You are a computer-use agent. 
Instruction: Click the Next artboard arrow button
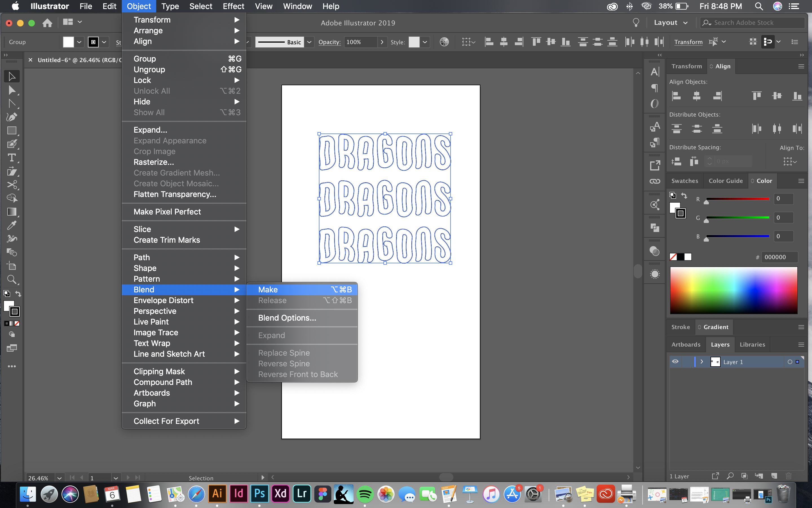pos(128,478)
